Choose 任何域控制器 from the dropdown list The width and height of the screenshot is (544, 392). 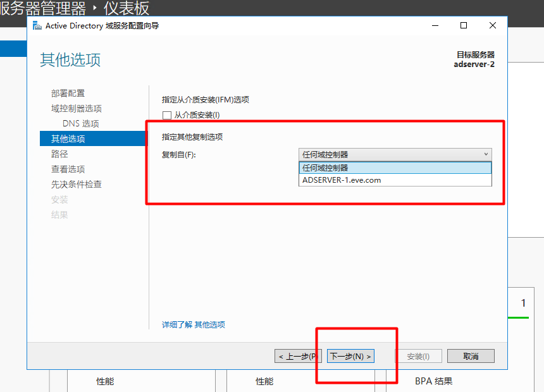pos(395,168)
